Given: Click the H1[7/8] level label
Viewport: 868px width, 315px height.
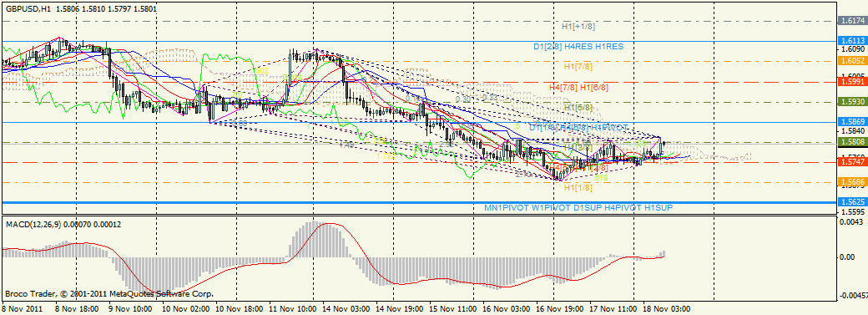Looking at the screenshot, I should point(578,67).
